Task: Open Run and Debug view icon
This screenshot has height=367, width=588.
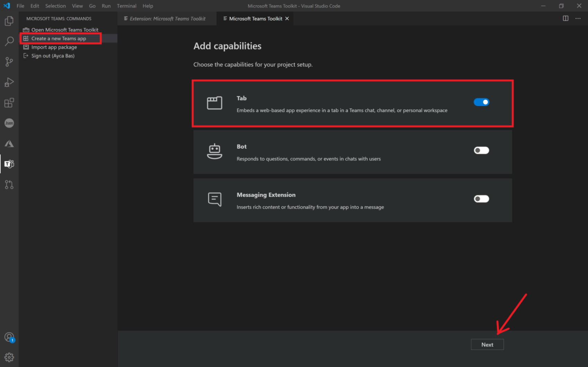Action: tap(9, 82)
